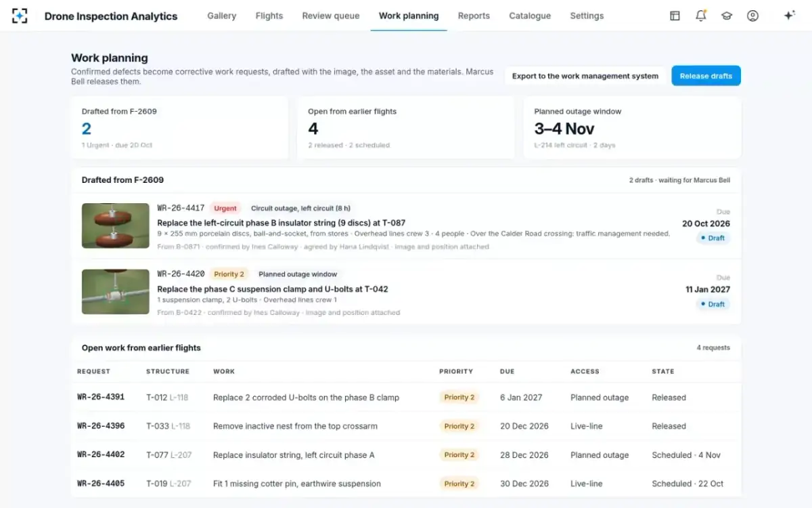Click the WR-26-4417 request number

point(181,209)
